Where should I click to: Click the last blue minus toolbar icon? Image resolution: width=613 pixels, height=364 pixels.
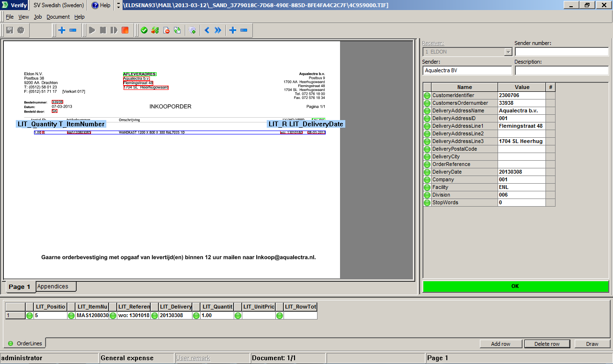[x=244, y=30]
